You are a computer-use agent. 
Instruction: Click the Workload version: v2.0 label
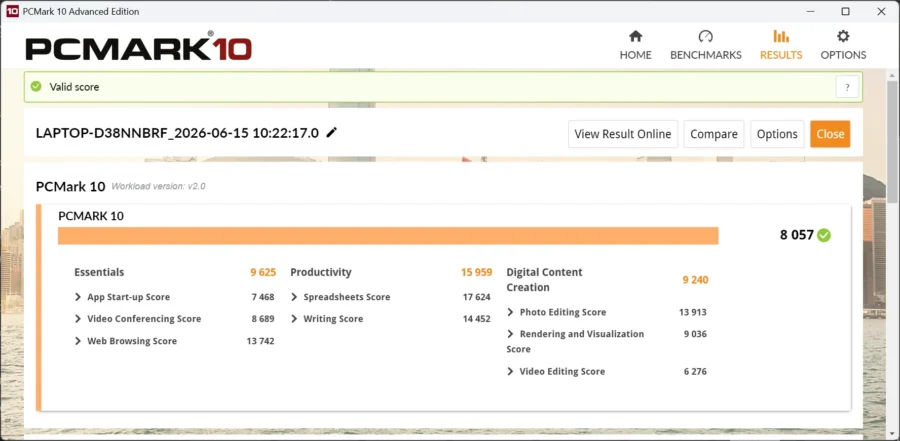point(158,186)
